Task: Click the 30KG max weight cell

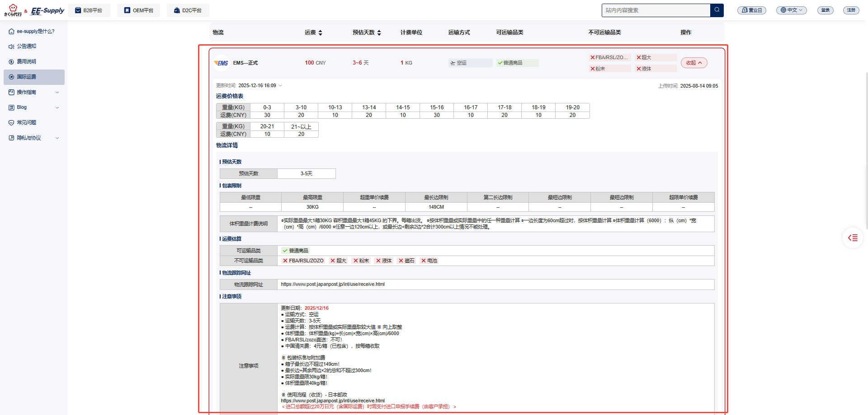Action: (312, 207)
